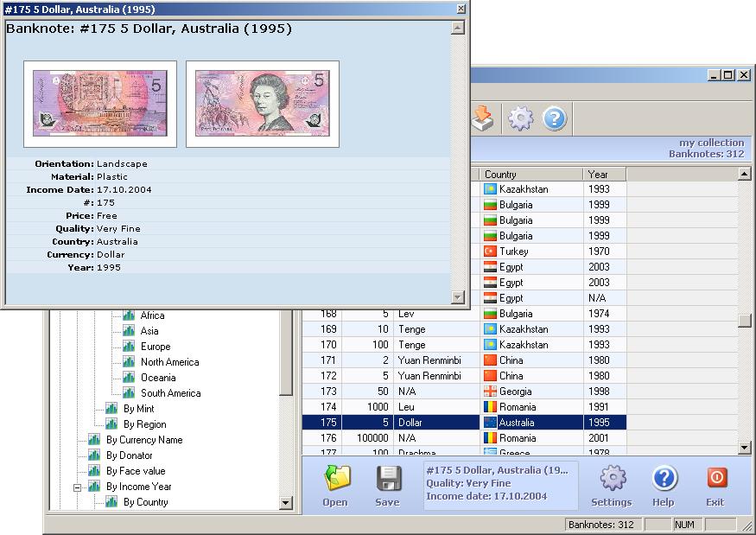Click the Europe chart icon

pos(129,347)
